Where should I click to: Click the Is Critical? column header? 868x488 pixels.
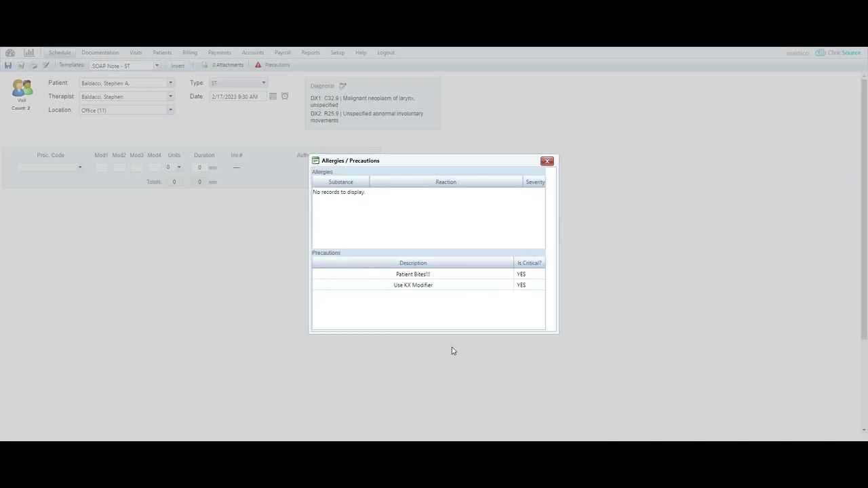[530, 263]
